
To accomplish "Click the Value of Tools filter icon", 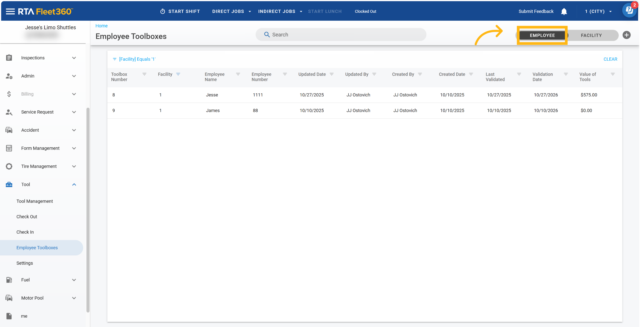I will 613,74.
